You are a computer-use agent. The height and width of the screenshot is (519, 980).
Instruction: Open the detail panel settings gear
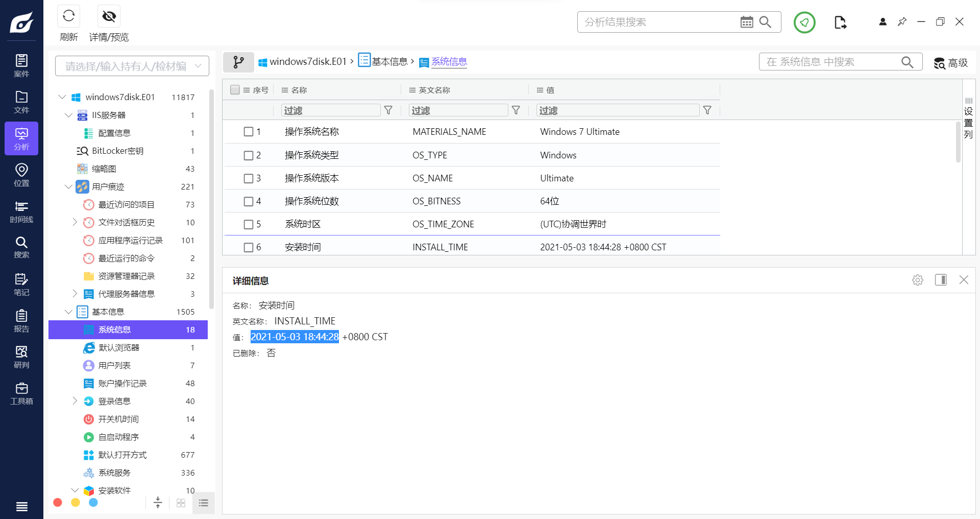(x=918, y=280)
